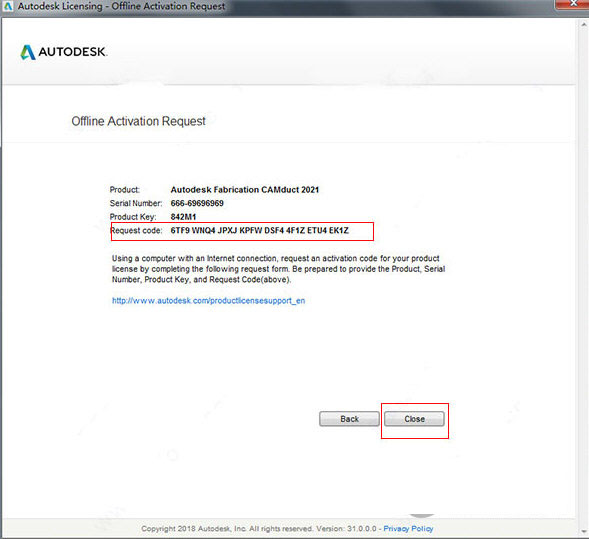Click the 'Product Key:' label
The image size is (589, 539).
tap(133, 217)
